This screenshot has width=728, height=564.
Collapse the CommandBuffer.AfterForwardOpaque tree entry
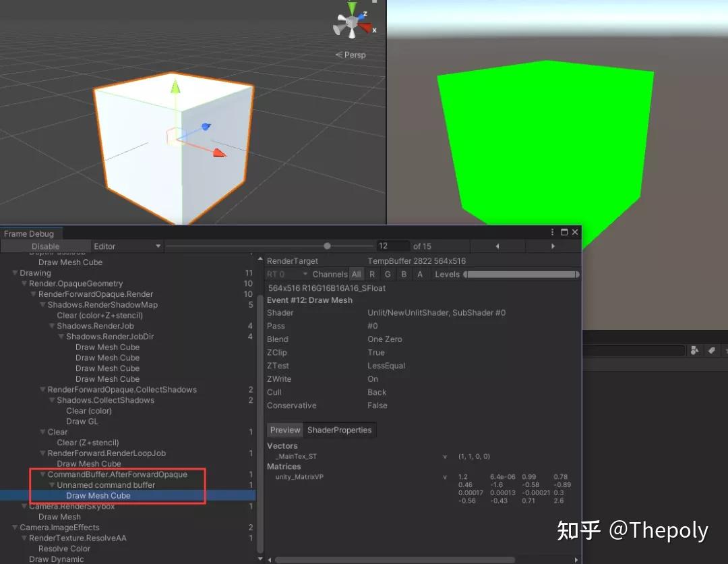[43, 474]
